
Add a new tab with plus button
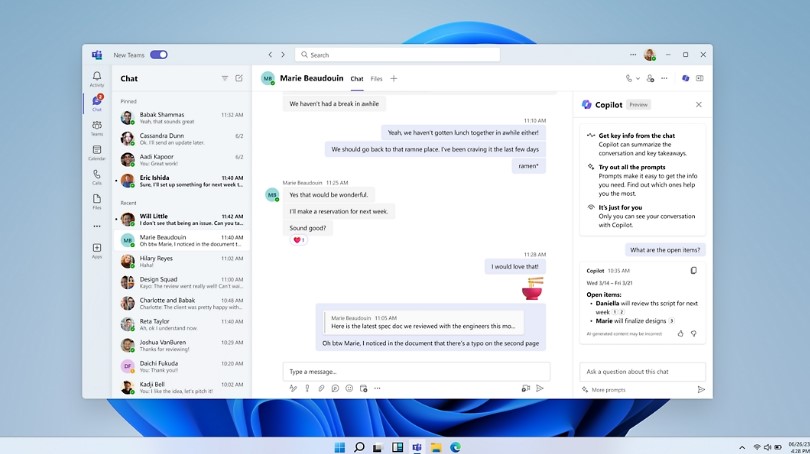(x=393, y=78)
